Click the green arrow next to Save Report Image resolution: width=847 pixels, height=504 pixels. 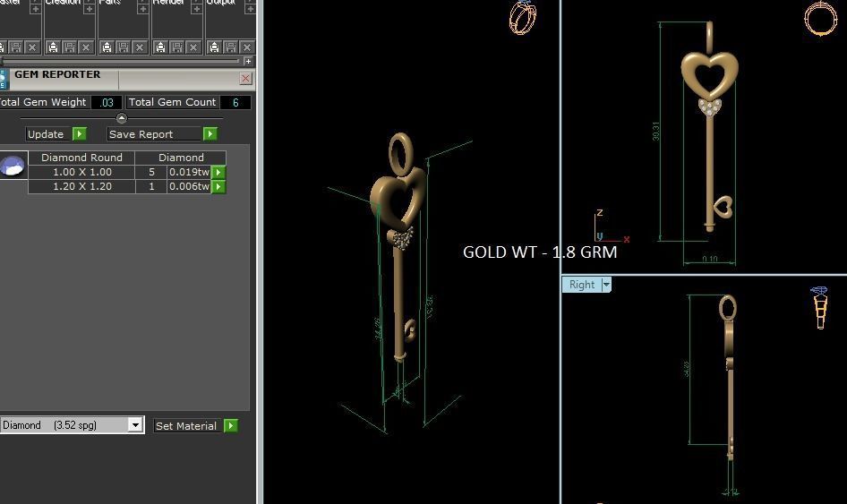coord(210,134)
